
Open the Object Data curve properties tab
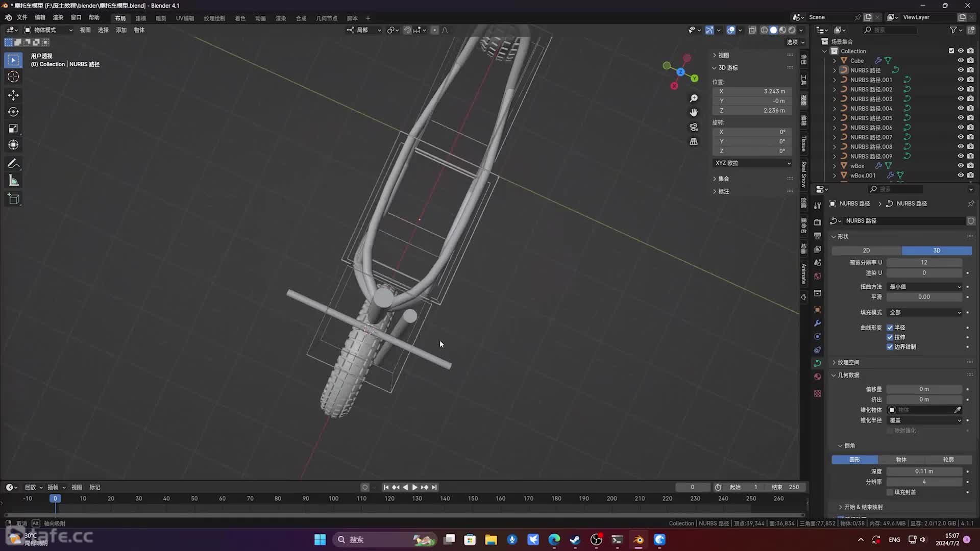817,363
